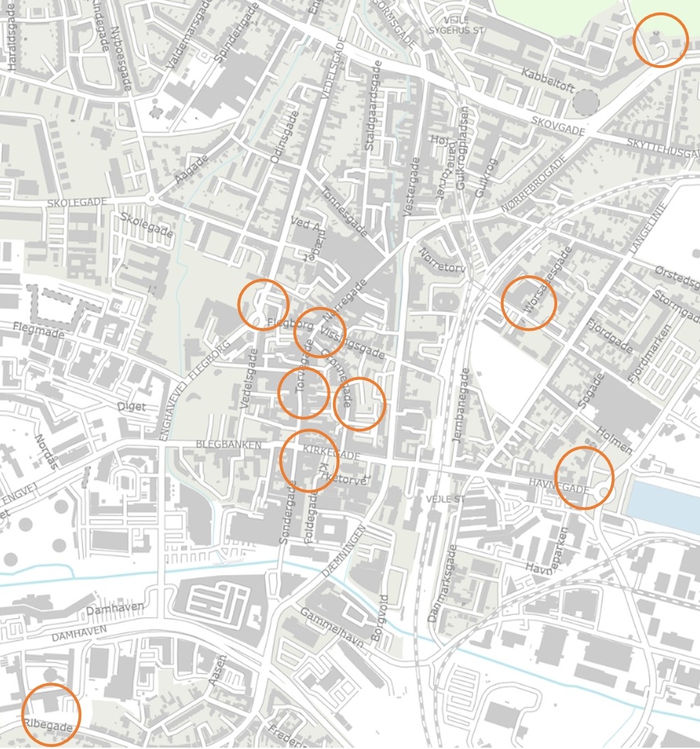The height and width of the screenshot is (749, 700).
Task: Click the orange circle near green park area
Action: coord(661,40)
